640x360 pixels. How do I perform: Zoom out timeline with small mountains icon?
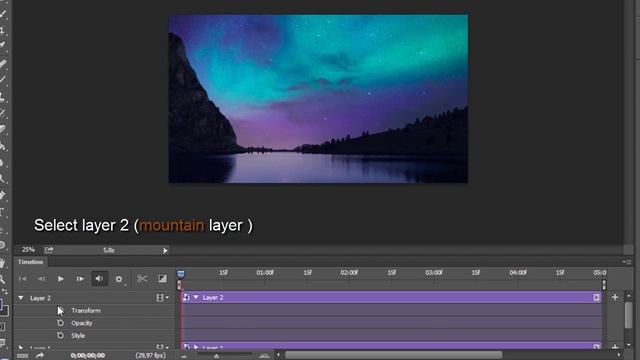[184, 356]
